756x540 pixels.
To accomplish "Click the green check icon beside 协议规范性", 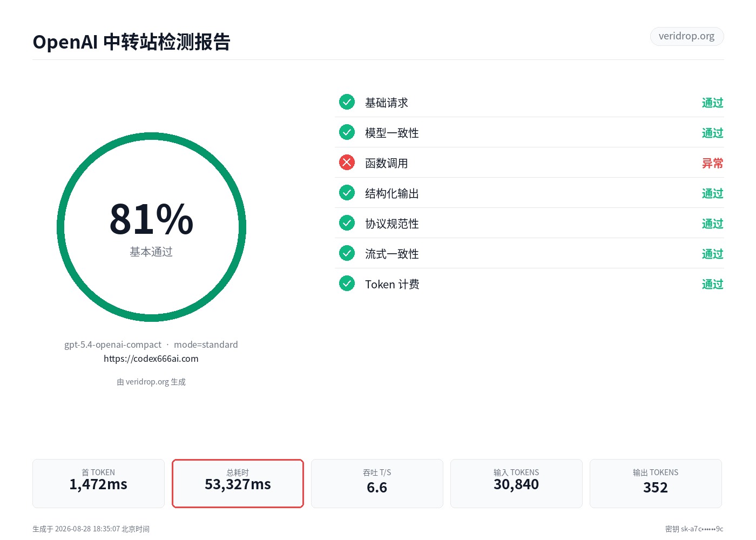I will (347, 223).
